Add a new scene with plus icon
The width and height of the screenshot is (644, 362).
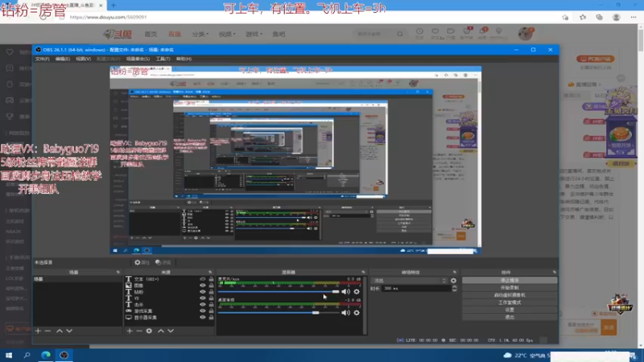(38, 331)
